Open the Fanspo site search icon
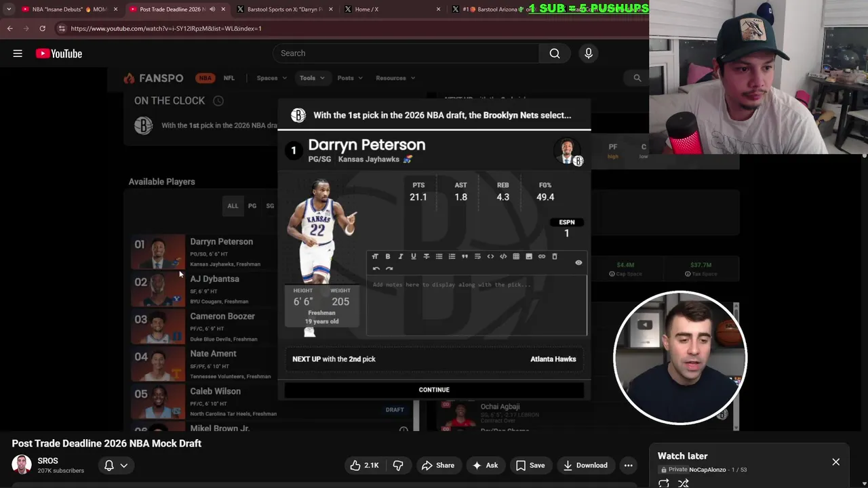The image size is (868, 488). click(x=637, y=78)
